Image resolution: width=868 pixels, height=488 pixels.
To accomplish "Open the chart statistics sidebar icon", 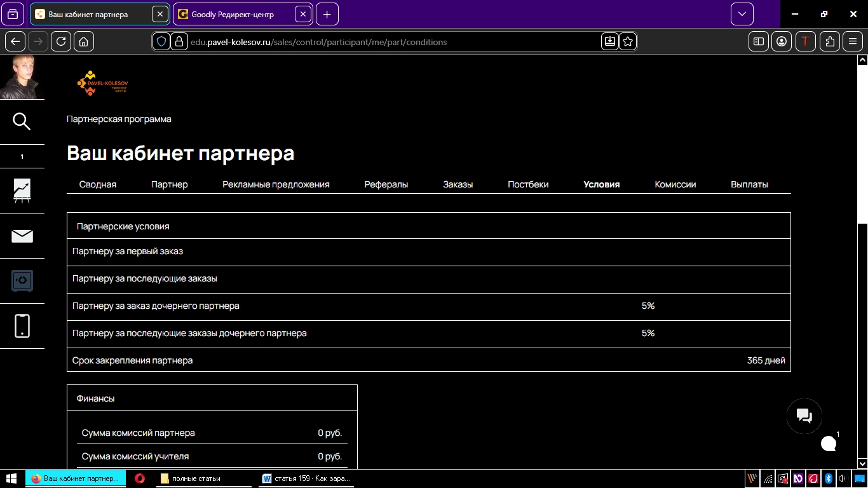I will [22, 190].
